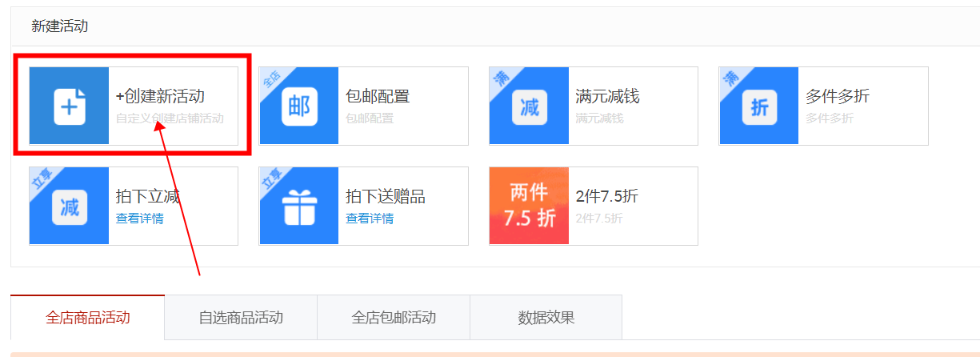View the 数据效果 tab
This screenshot has width=980, height=357.
(x=546, y=318)
